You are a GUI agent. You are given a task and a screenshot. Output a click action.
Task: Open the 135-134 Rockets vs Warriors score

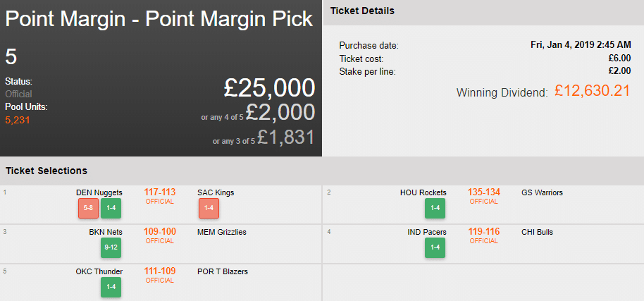click(483, 192)
